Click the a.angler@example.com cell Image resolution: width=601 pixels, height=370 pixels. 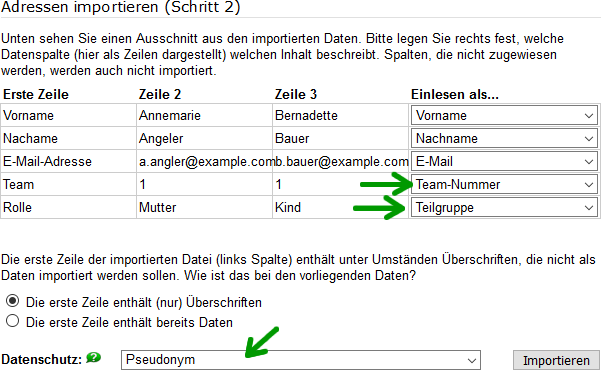click(x=204, y=161)
